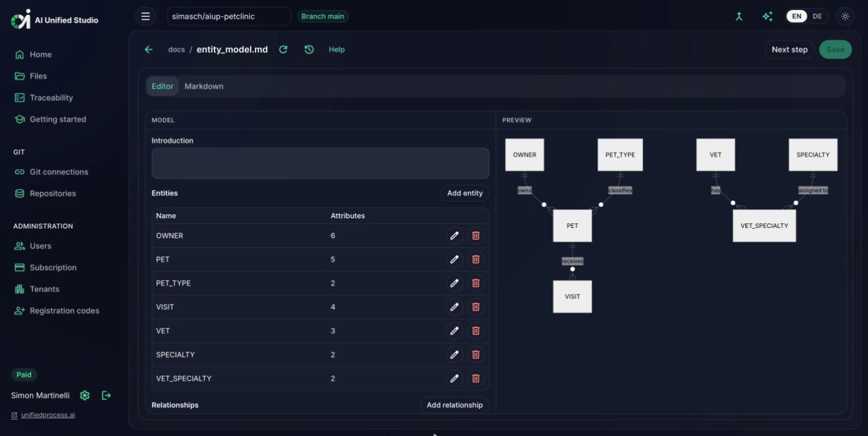The width and height of the screenshot is (868, 436).
Task: Open the unifiedprocess.ai link
Action: (48, 415)
